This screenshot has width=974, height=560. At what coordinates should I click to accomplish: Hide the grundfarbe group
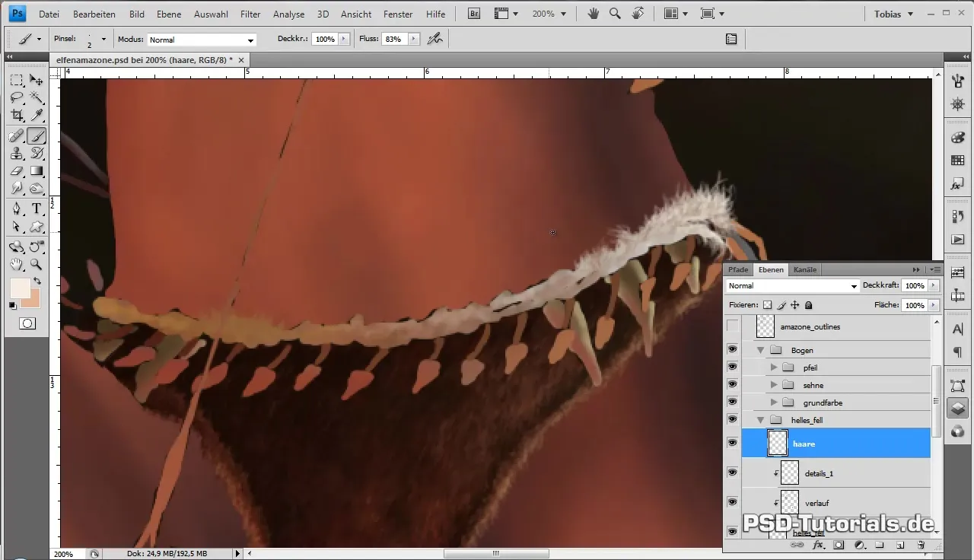(733, 402)
